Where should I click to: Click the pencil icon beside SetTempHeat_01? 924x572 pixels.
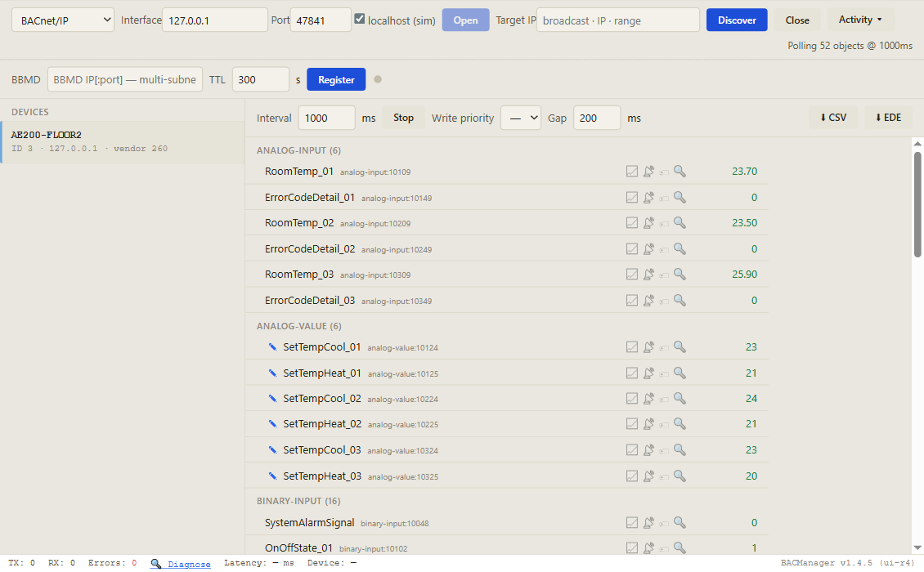[x=272, y=373]
